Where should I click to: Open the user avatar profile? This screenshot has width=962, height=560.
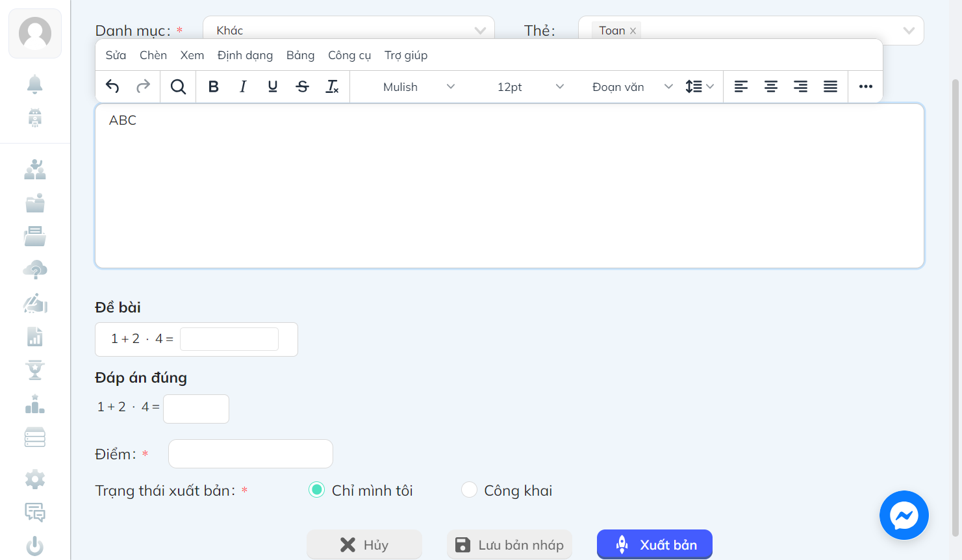35,33
